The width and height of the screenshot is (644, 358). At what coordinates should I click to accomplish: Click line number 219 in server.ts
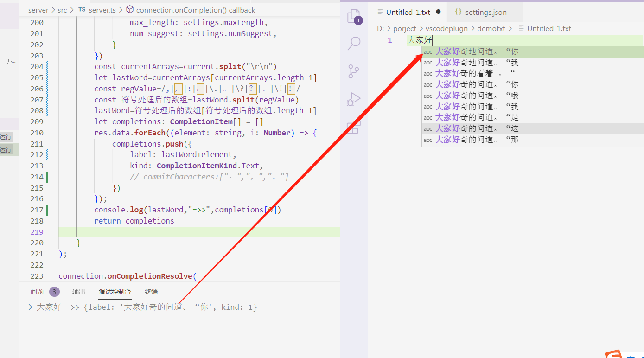pos(37,231)
